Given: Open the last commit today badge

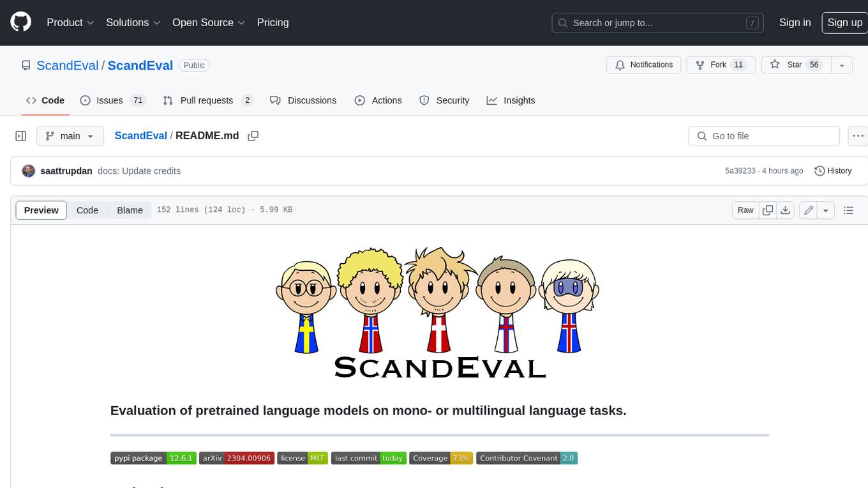Looking at the screenshot, I should [x=369, y=458].
